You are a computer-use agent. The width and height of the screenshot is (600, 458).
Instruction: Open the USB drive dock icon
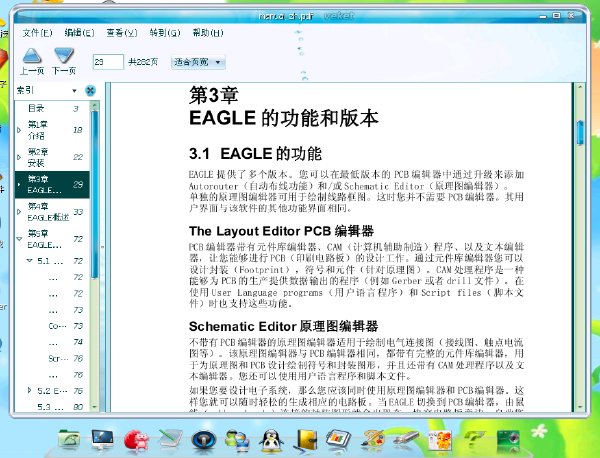(x=406, y=438)
